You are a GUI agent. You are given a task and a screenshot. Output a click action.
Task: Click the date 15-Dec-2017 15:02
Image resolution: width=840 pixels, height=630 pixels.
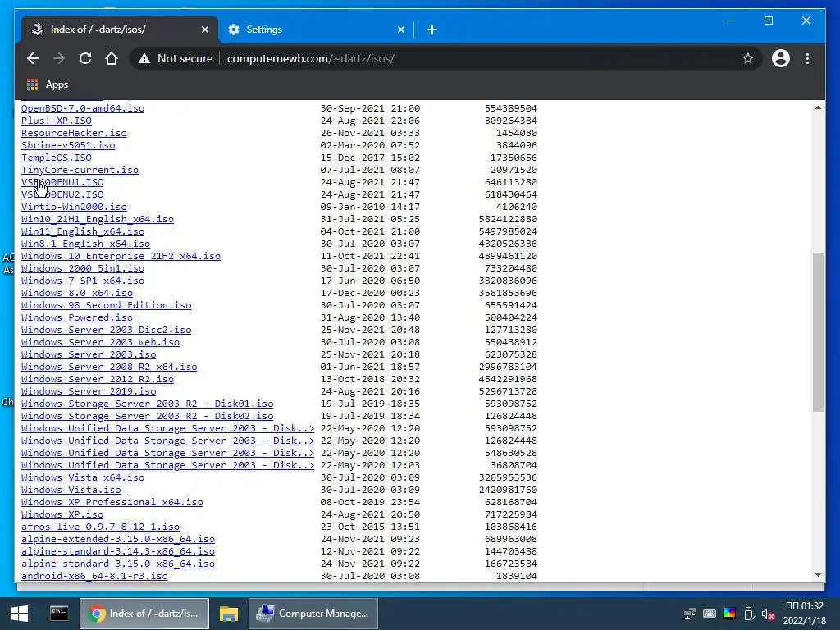[370, 157]
